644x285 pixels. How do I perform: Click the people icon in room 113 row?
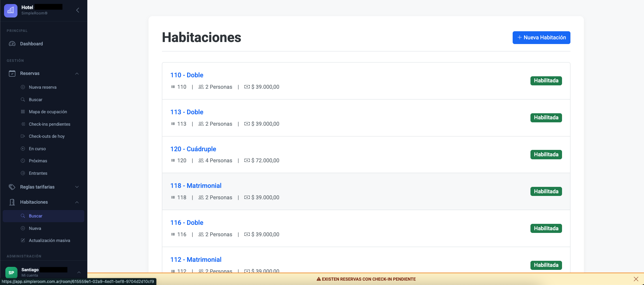pyautogui.click(x=201, y=124)
